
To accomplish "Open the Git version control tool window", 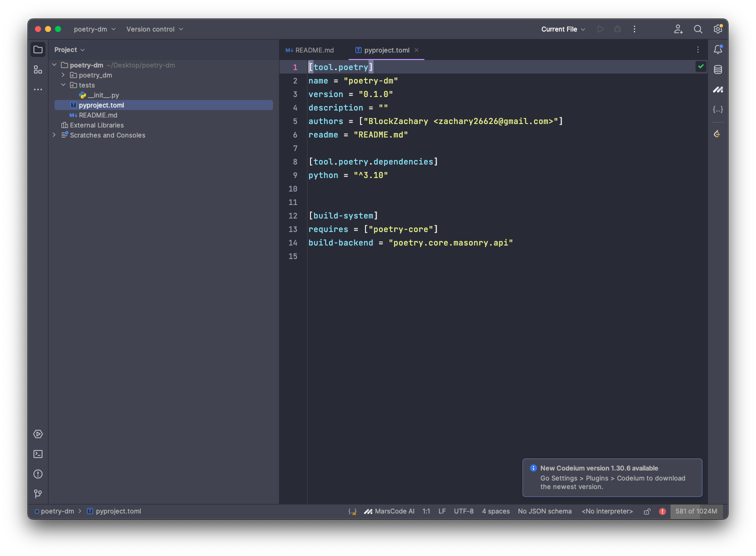I will 38,493.
